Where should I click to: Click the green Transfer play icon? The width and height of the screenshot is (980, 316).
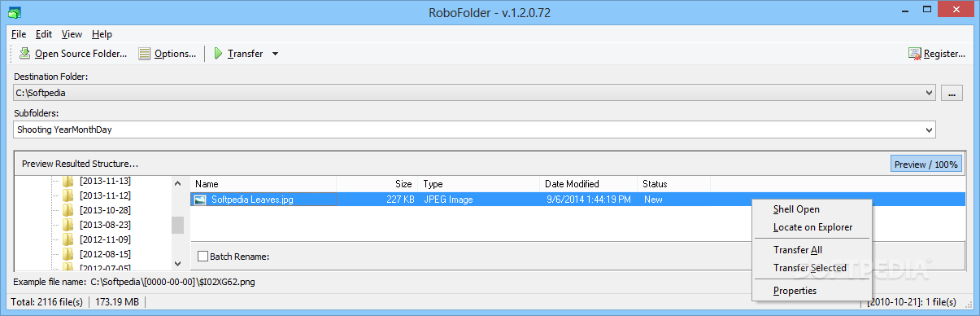(x=218, y=54)
